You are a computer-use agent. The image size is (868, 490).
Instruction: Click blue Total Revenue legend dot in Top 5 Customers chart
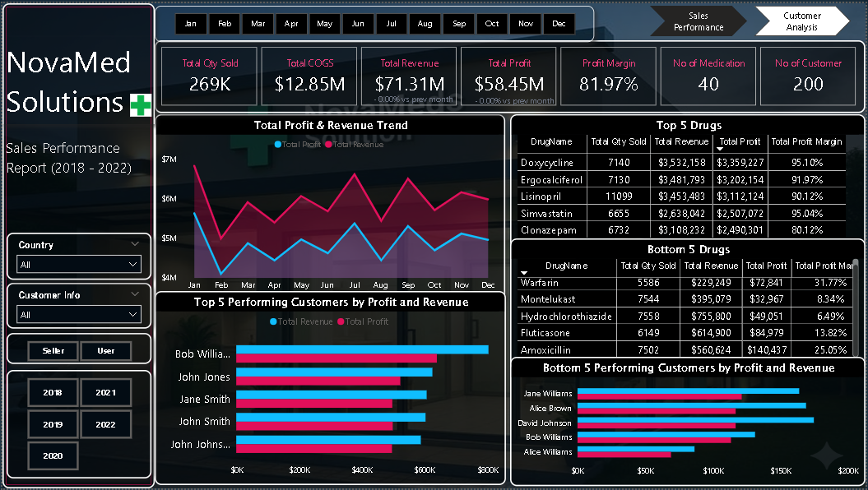pos(274,321)
